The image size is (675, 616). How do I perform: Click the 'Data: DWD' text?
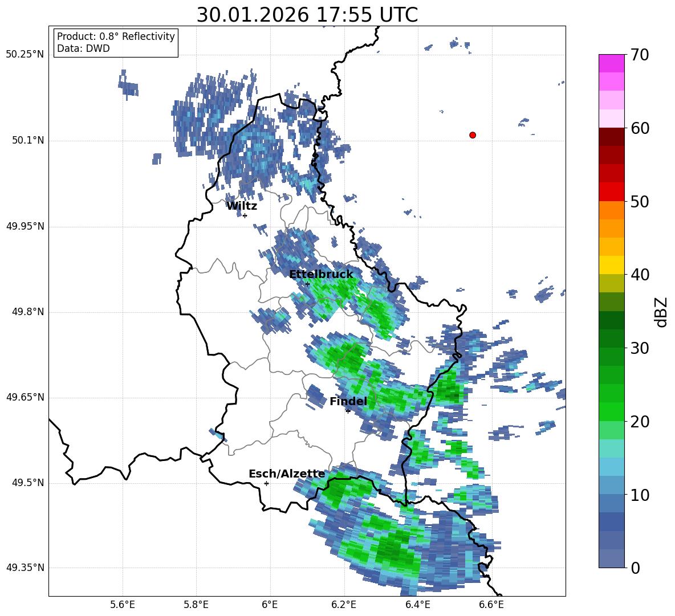tap(83, 48)
